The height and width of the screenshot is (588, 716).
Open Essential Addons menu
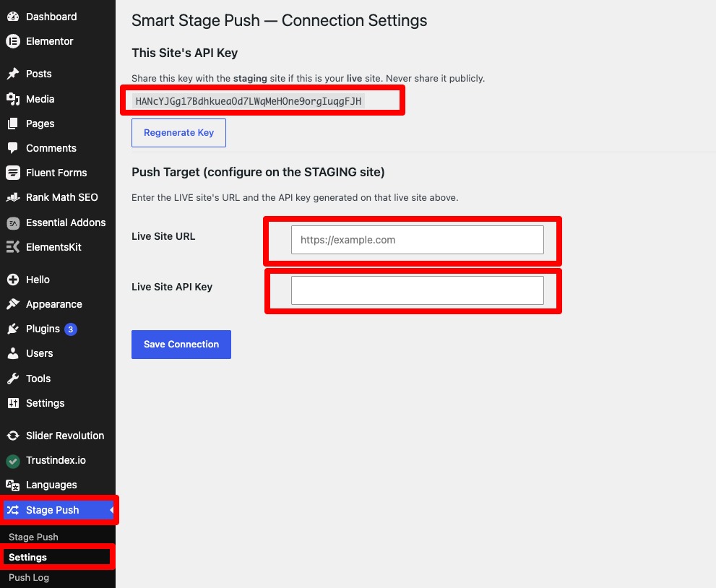(x=66, y=222)
